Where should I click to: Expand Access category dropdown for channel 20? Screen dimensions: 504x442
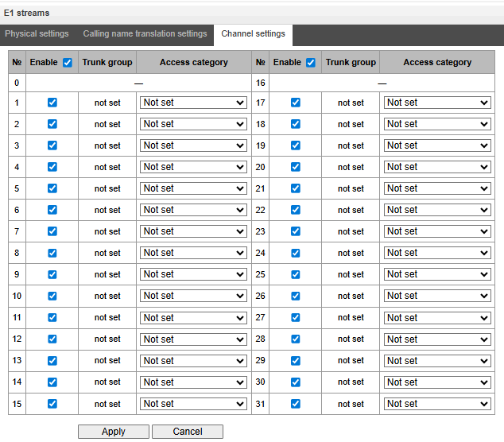437,167
